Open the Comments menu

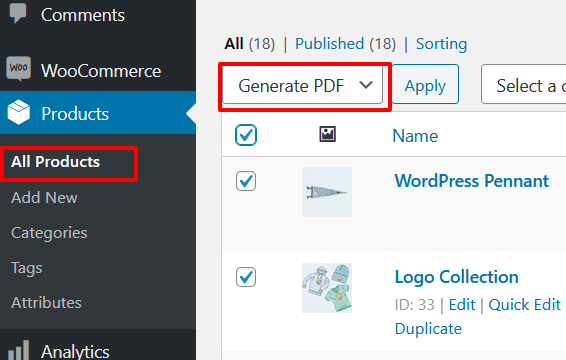(83, 15)
